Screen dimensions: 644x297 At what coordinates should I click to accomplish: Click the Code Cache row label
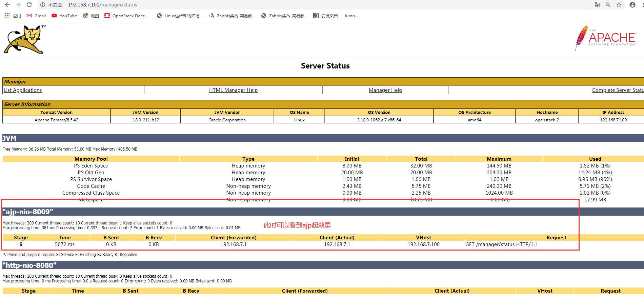click(x=91, y=186)
